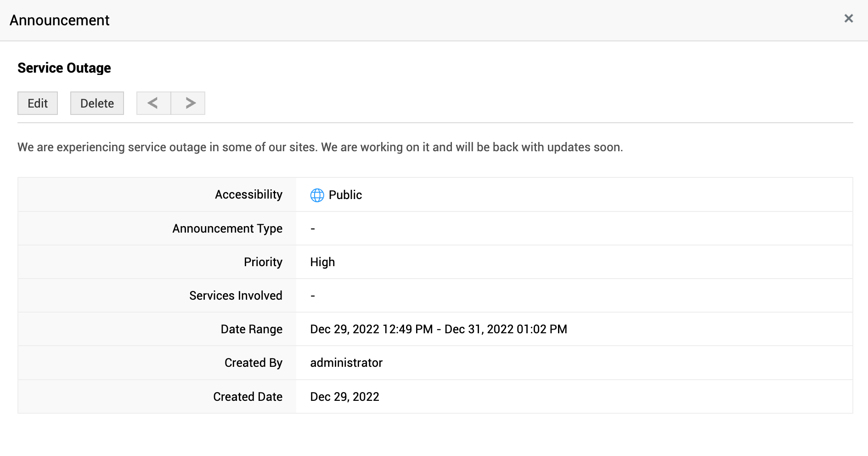Viewport: 868px width, 456px height.
Task: Close the Announcement dialog
Action: [x=848, y=18]
